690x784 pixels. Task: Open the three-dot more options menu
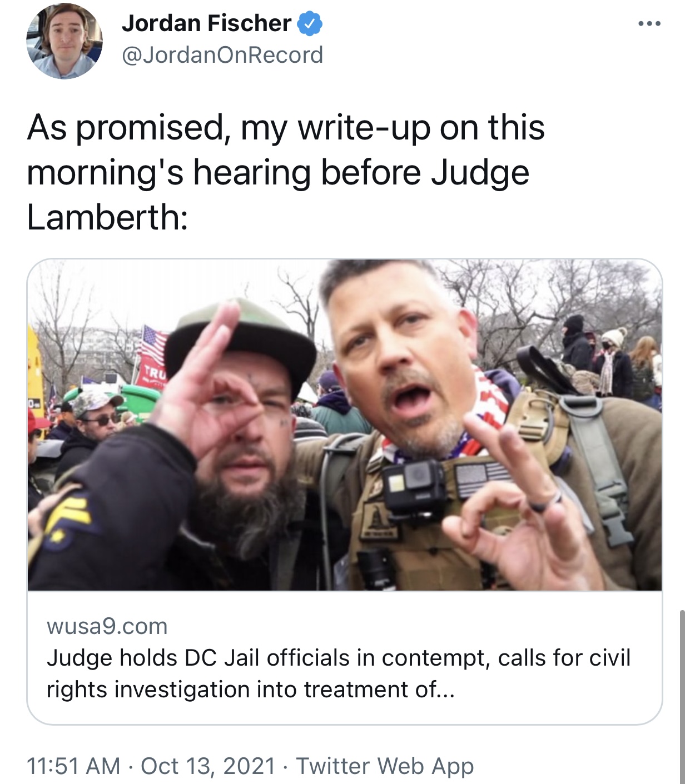tap(649, 24)
